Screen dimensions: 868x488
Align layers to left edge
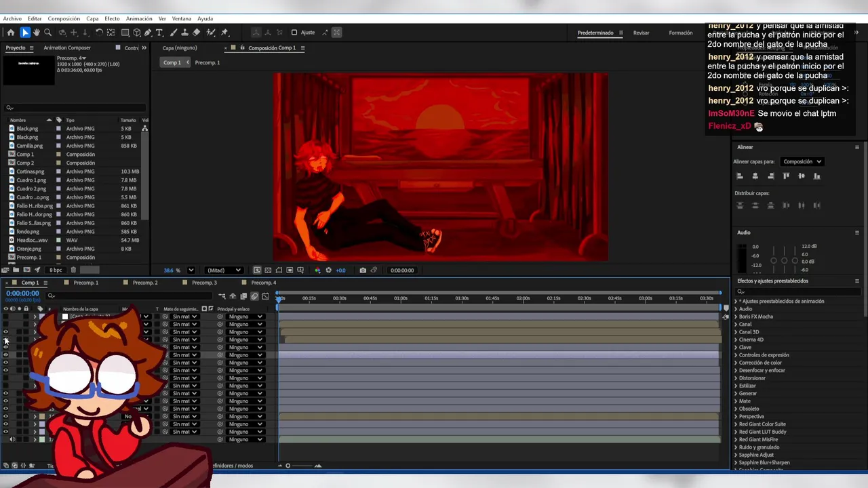click(740, 176)
